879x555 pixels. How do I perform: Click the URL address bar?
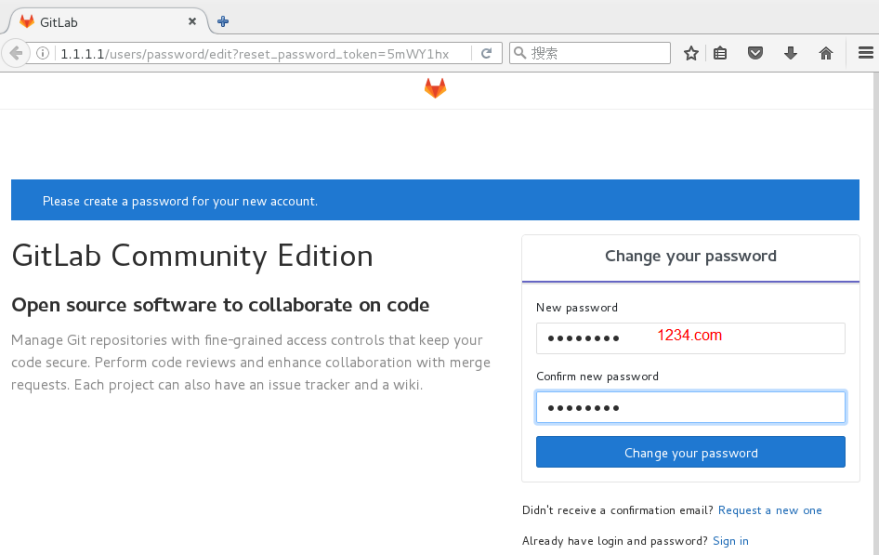pyautogui.click(x=263, y=54)
